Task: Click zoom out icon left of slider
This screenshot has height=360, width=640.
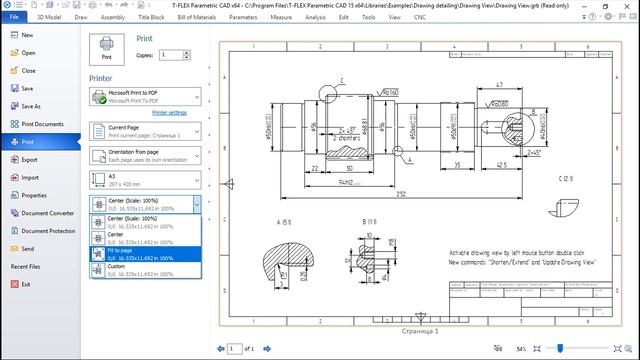Action: coord(537,349)
